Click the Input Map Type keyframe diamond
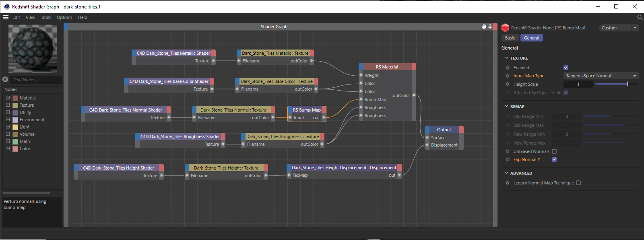Image resolution: width=644 pixels, height=240 pixels. tap(508, 76)
